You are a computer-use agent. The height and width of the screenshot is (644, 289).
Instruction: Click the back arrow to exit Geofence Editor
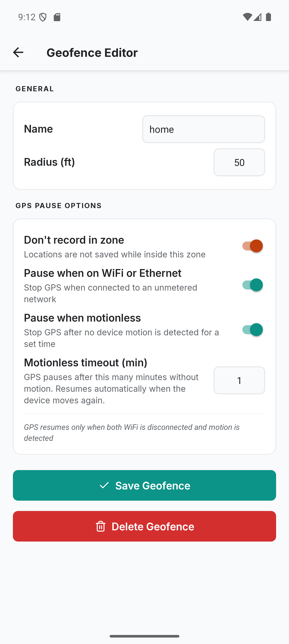tap(18, 52)
